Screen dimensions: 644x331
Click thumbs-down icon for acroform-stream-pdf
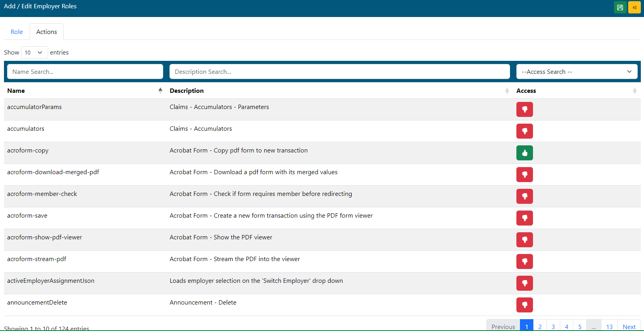click(x=524, y=261)
